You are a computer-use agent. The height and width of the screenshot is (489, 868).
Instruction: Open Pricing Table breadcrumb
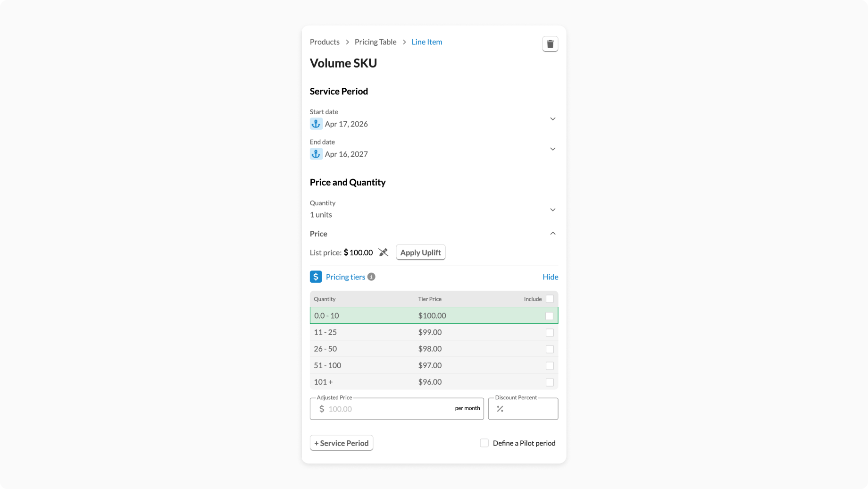point(376,42)
